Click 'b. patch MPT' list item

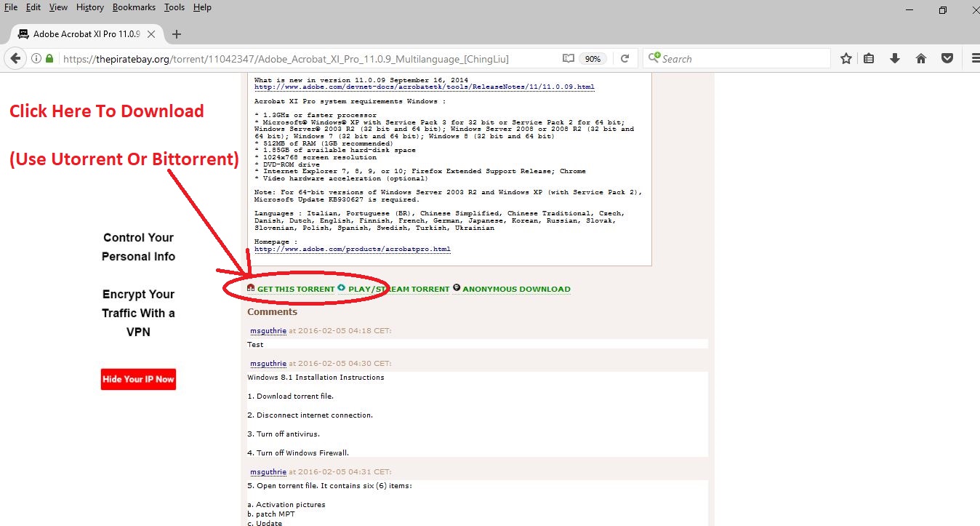point(271,514)
